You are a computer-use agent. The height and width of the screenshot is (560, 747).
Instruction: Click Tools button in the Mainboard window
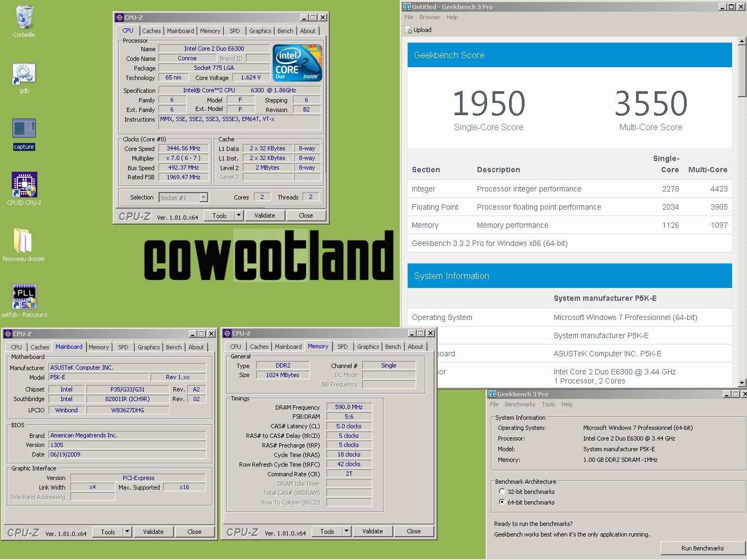pyautogui.click(x=108, y=532)
